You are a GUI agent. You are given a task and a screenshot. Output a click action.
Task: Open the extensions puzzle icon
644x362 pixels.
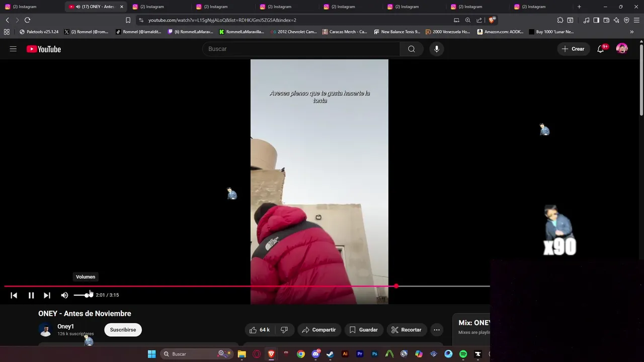pos(560,20)
